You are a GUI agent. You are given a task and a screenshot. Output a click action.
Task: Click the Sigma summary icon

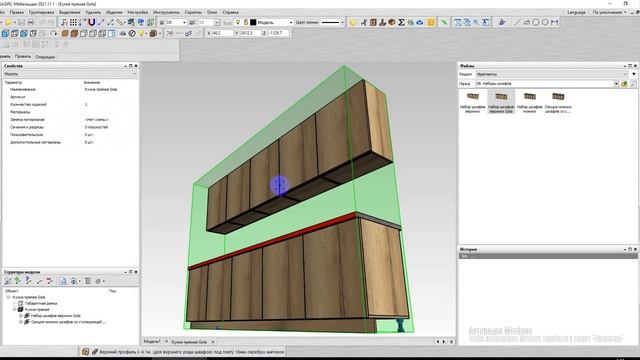(x=401, y=22)
